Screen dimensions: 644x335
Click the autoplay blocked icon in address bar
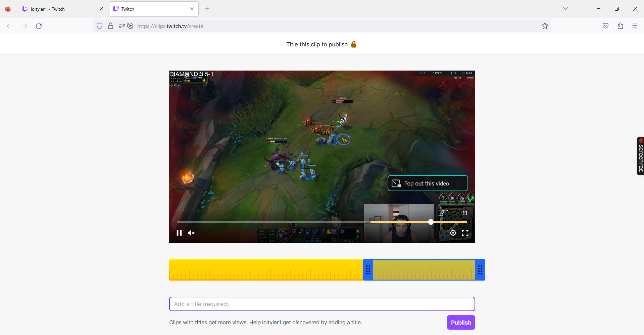[x=130, y=26]
